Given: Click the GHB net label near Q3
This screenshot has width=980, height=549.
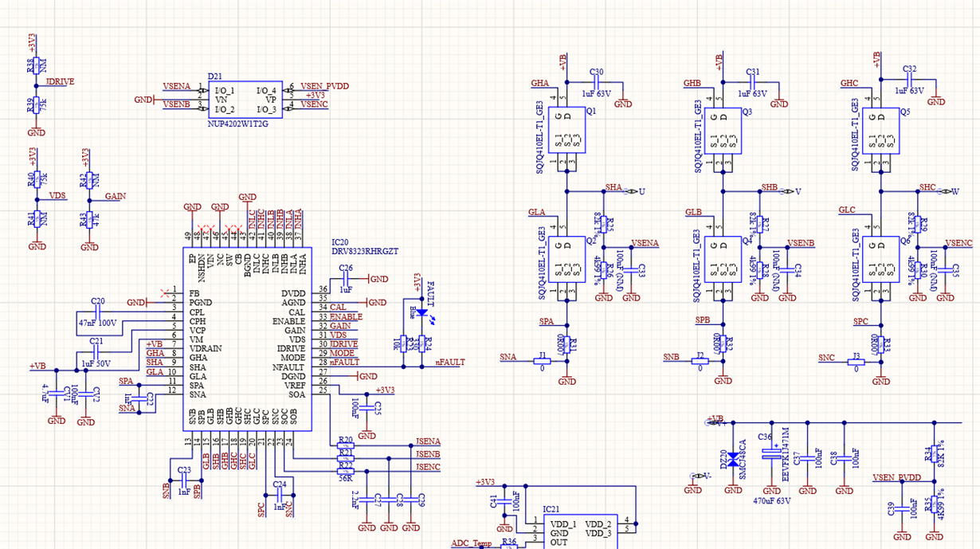Looking at the screenshot, I should pos(692,83).
